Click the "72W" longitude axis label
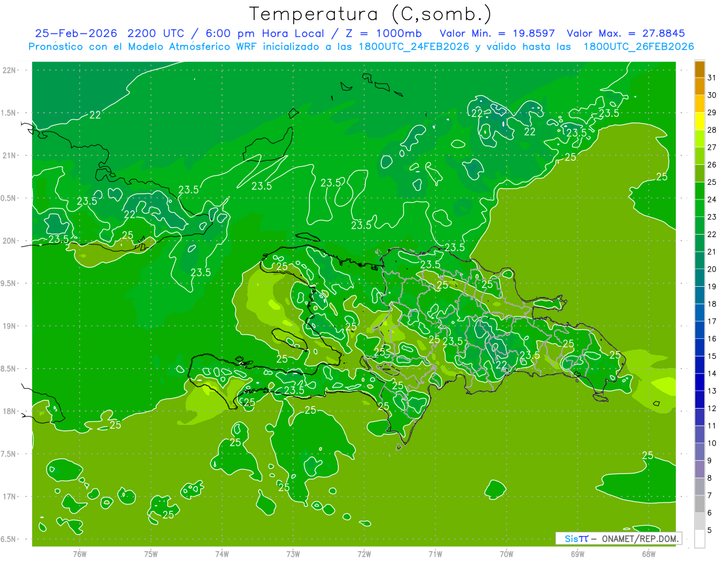Viewport: 728px width, 562px height. pos(365,554)
